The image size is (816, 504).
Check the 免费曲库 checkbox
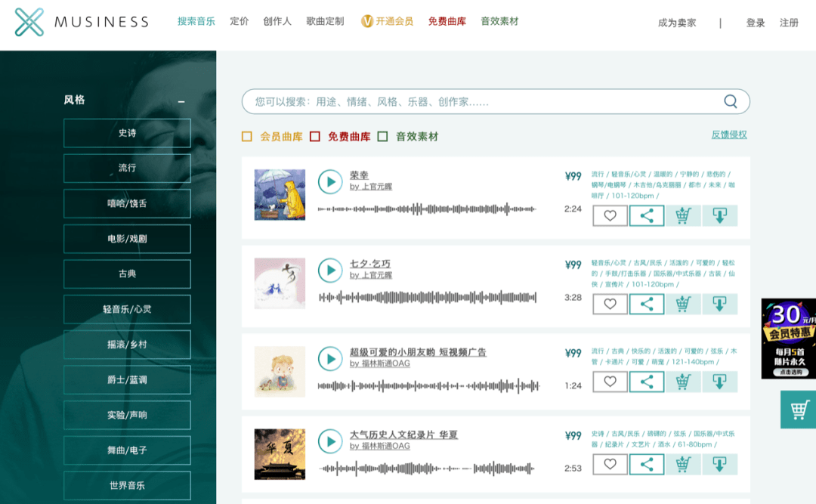(315, 137)
